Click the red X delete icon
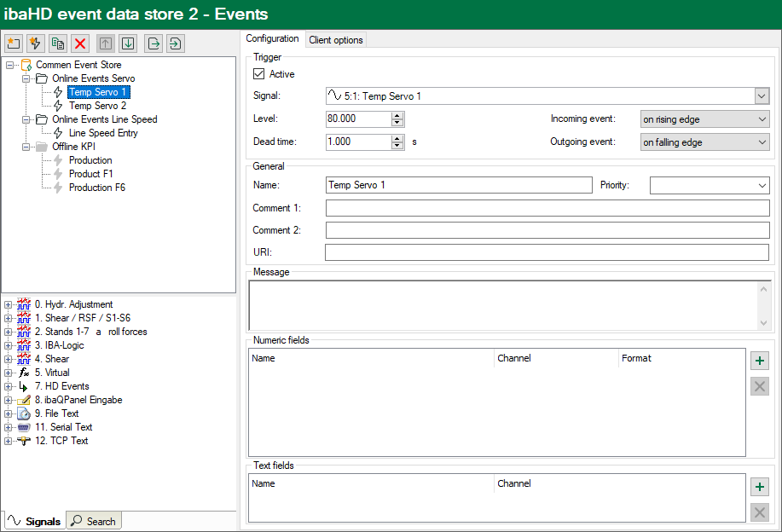This screenshot has height=532, width=782. click(x=80, y=43)
